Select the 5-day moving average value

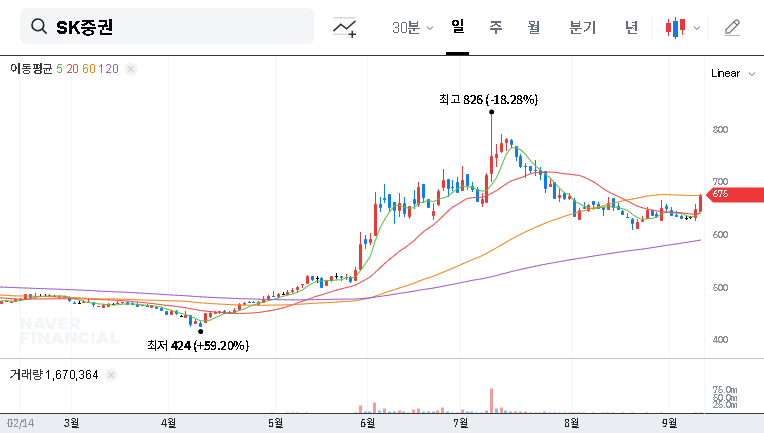click(x=59, y=69)
